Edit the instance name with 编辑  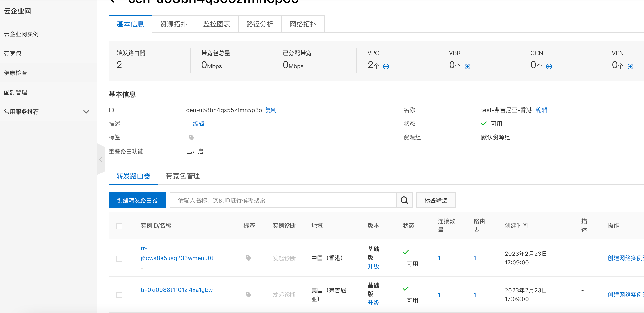pyautogui.click(x=541, y=110)
